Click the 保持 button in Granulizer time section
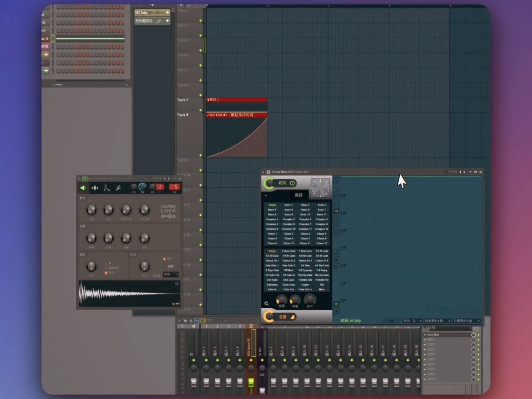The height and width of the screenshot is (399, 532). pyautogui.click(x=171, y=266)
